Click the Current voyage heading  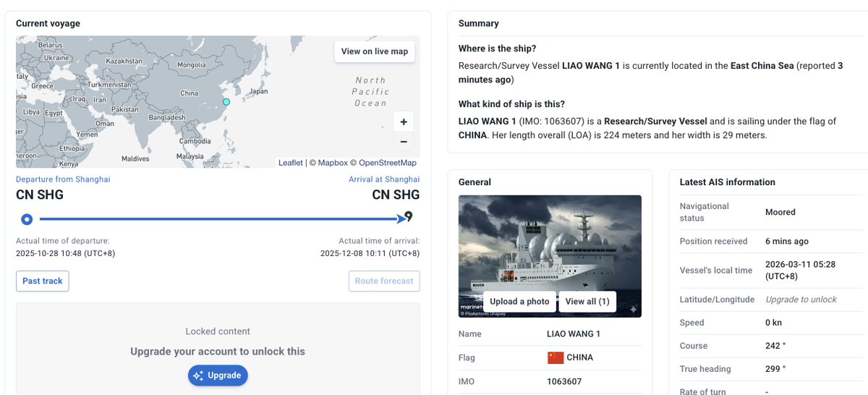pos(48,23)
